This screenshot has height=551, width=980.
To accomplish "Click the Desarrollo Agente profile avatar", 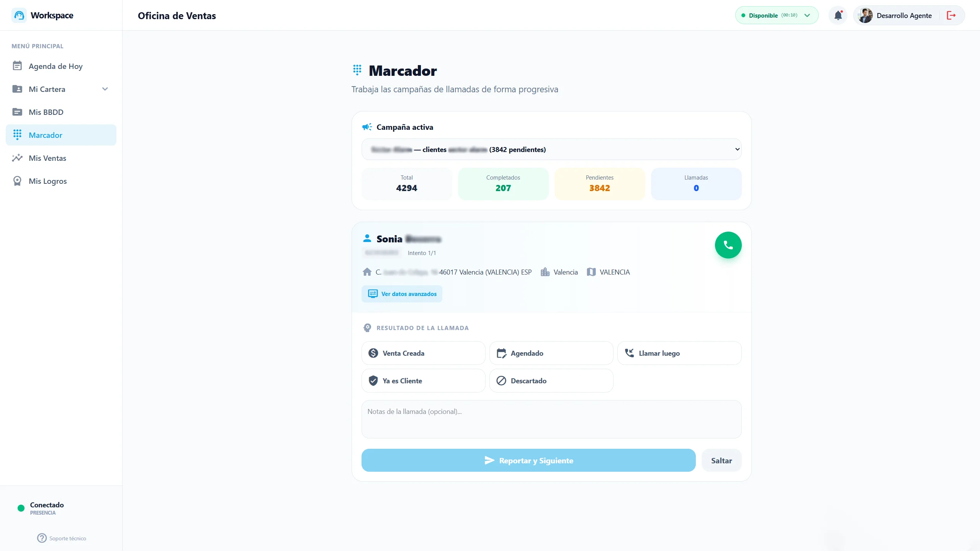I will [x=865, y=15].
